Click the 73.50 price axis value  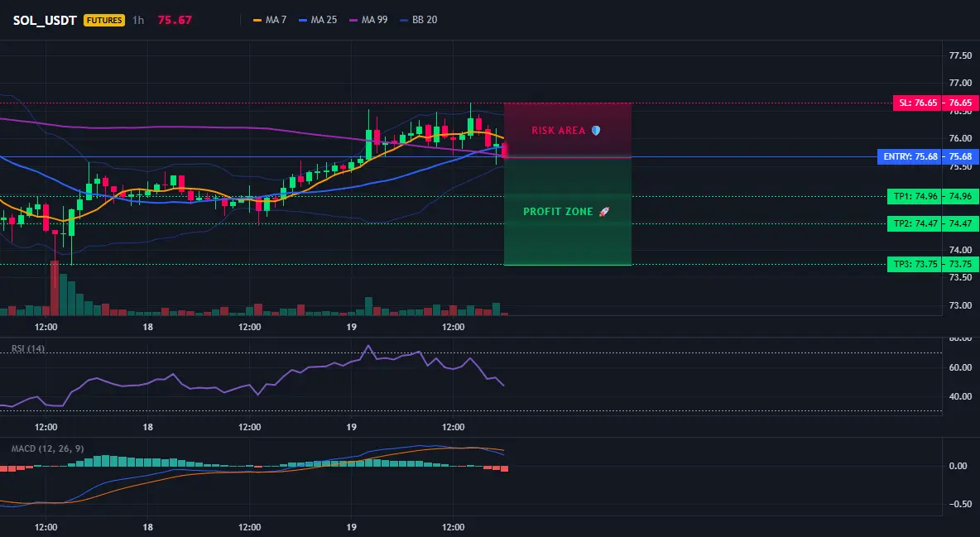960,277
